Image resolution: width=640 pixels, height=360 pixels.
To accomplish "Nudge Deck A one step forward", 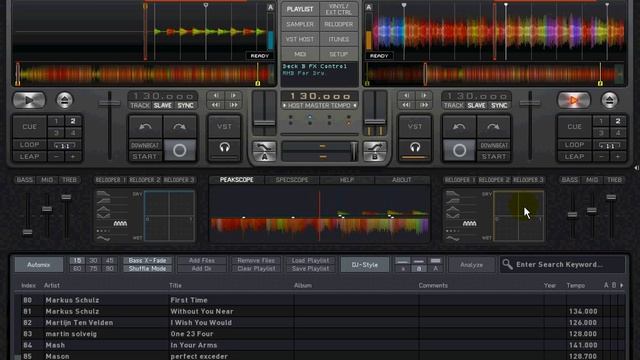I will (x=234, y=96).
